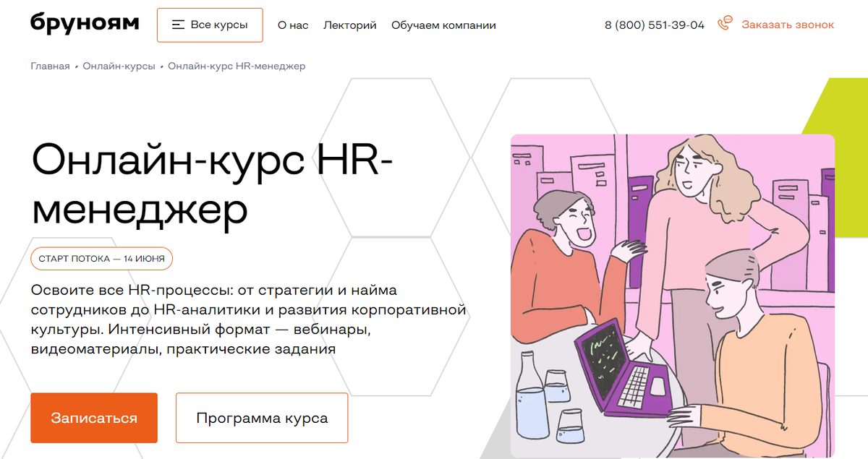The image size is (868, 459).
Task: Click Онлайн-курс HR-менеджер breadcrumb
Action: click(x=237, y=66)
